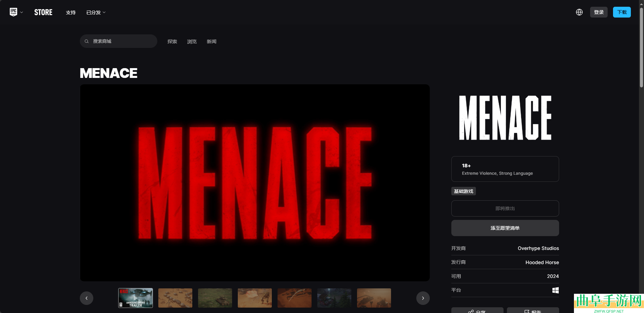Click the 报告 report button
The width and height of the screenshot is (644, 313).
pos(533,311)
